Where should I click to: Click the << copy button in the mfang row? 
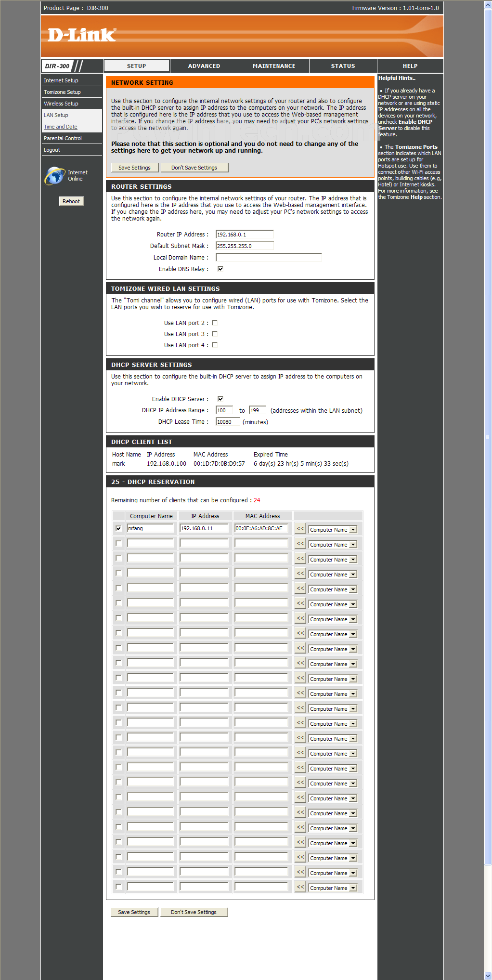tap(300, 529)
